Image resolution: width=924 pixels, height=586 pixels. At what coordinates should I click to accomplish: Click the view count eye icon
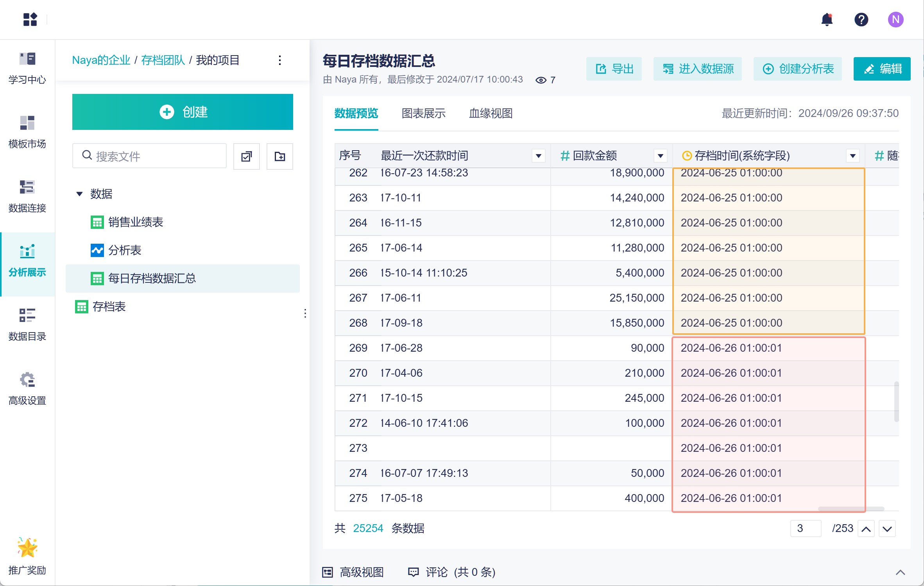541,80
